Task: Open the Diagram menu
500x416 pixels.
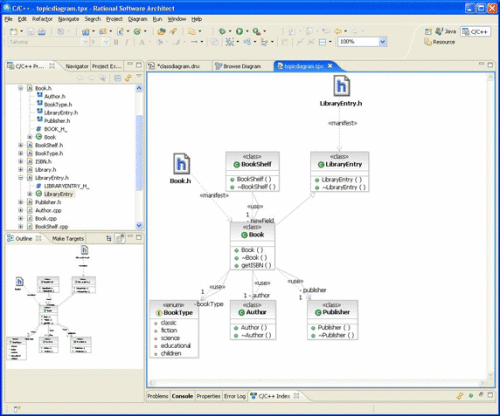Action: coord(137,19)
